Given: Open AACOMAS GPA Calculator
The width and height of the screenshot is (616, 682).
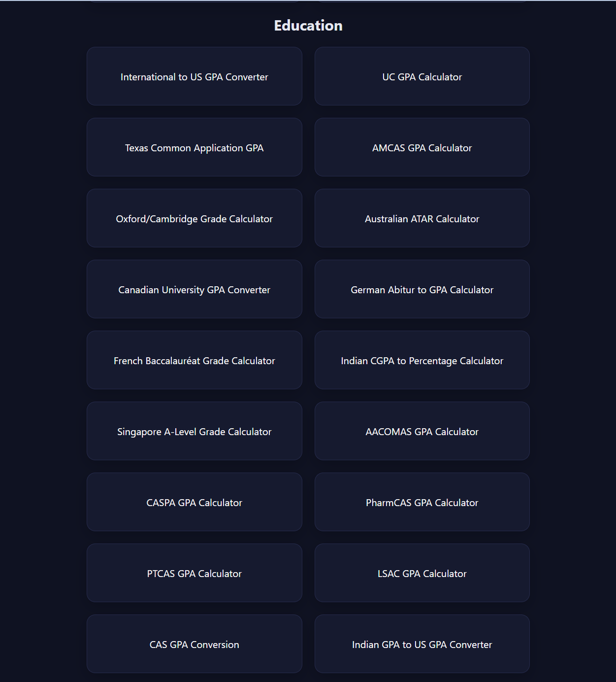Looking at the screenshot, I should pos(422,432).
